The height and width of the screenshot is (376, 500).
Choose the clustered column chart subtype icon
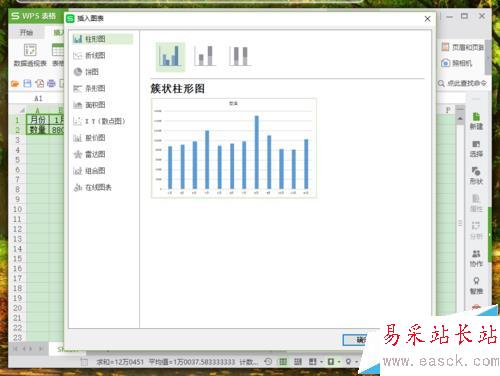170,57
